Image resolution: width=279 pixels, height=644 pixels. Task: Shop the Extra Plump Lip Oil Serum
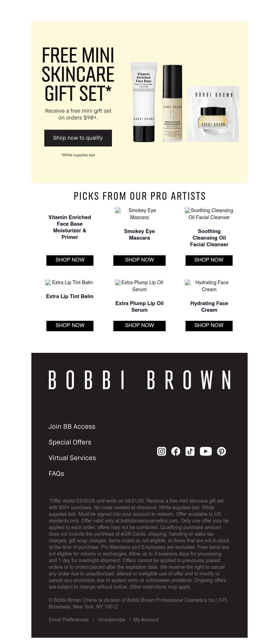139,326
